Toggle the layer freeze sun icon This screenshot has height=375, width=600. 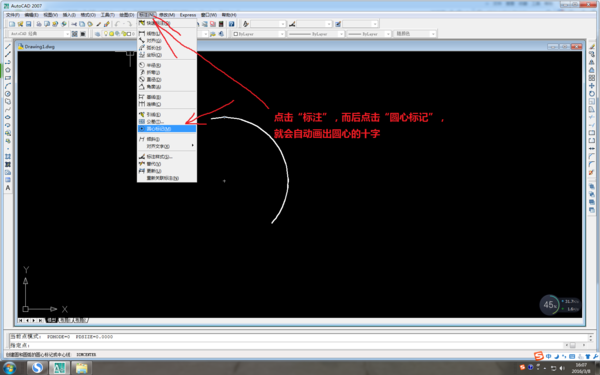[112, 34]
